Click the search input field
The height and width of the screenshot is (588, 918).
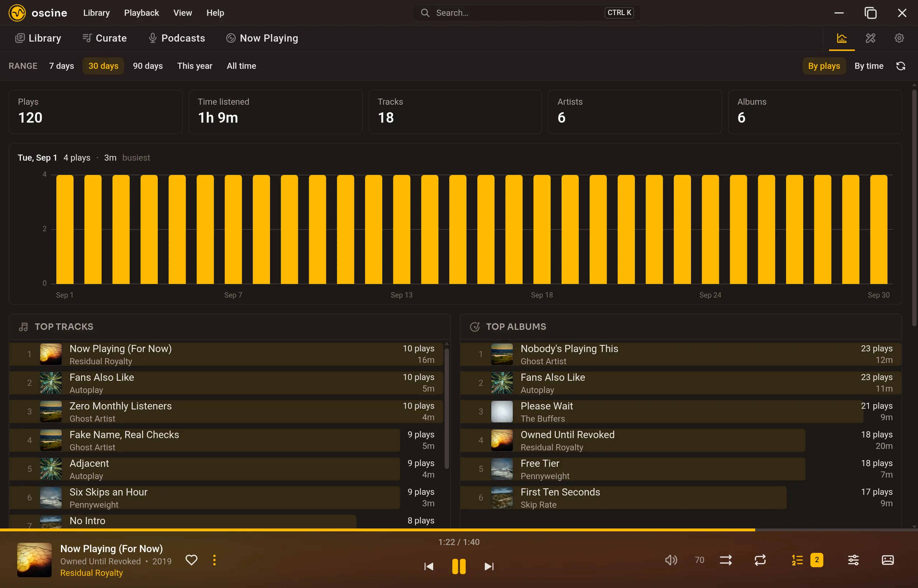click(x=527, y=13)
